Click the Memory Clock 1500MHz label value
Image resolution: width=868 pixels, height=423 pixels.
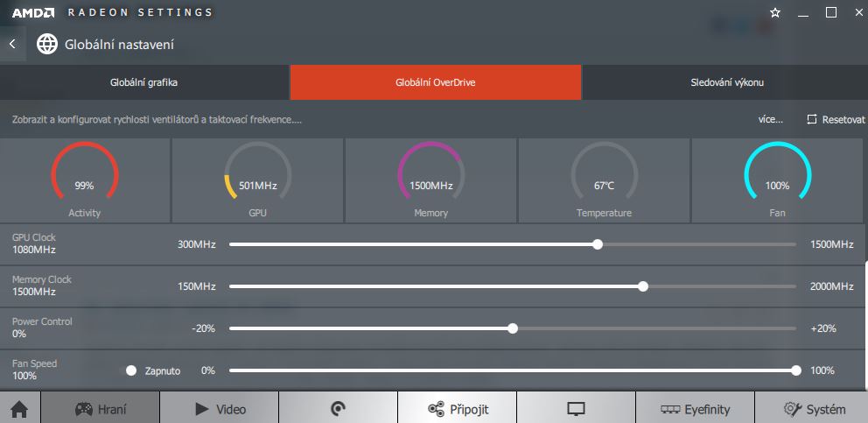click(x=34, y=292)
